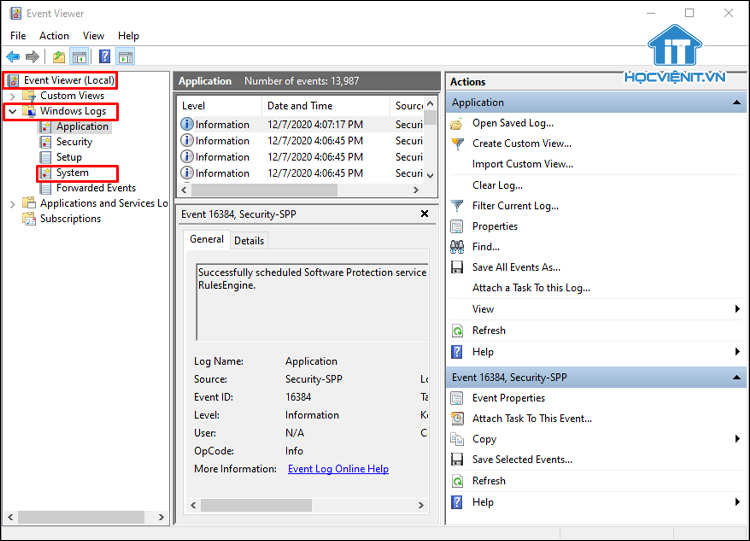Screen dimensions: 750x541
Task: Click the bottom Help question mark icon
Action: 457,502
